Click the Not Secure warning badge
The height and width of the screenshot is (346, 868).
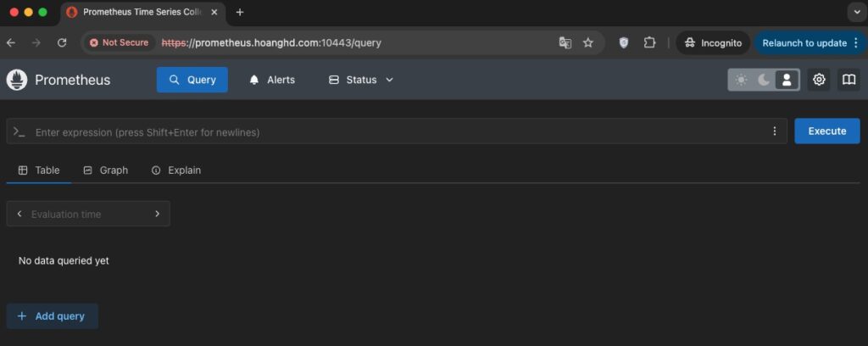119,42
